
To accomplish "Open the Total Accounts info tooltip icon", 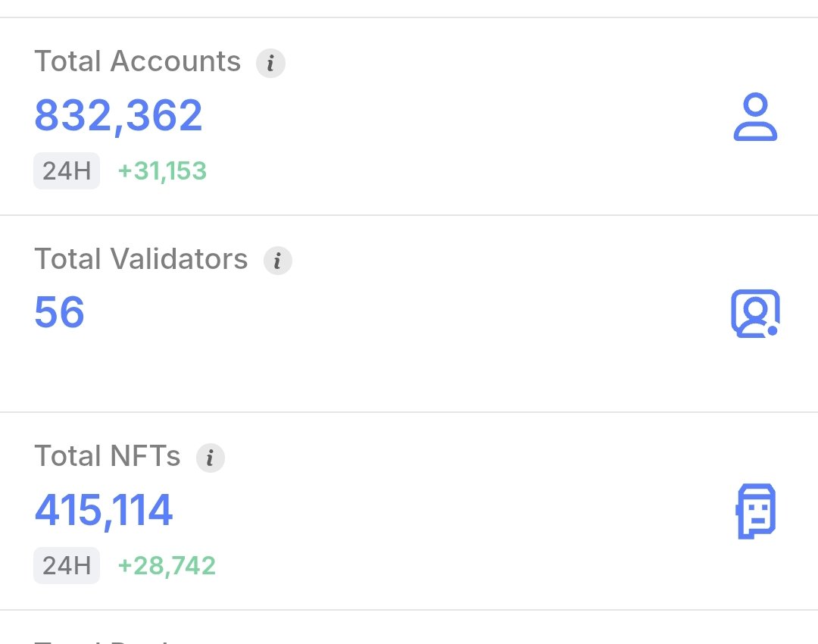I will pos(270,63).
